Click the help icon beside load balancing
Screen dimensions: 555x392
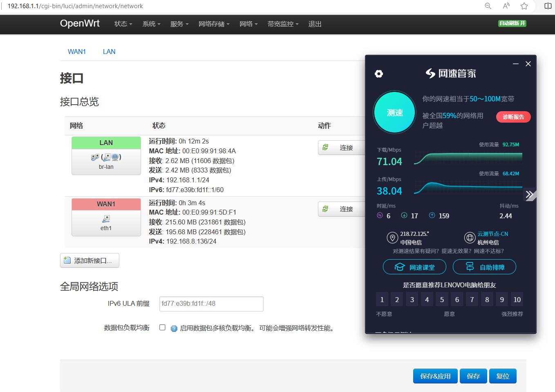174,328
